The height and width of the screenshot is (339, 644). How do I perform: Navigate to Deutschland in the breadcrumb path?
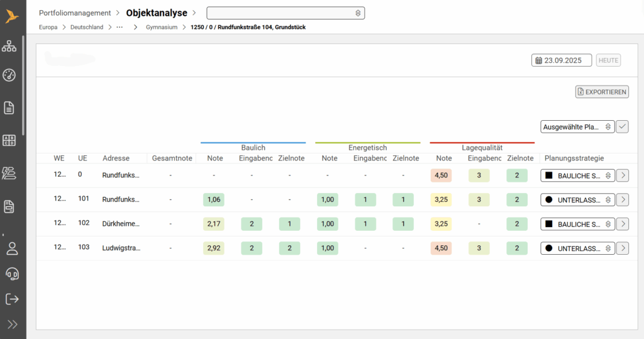coord(87,28)
